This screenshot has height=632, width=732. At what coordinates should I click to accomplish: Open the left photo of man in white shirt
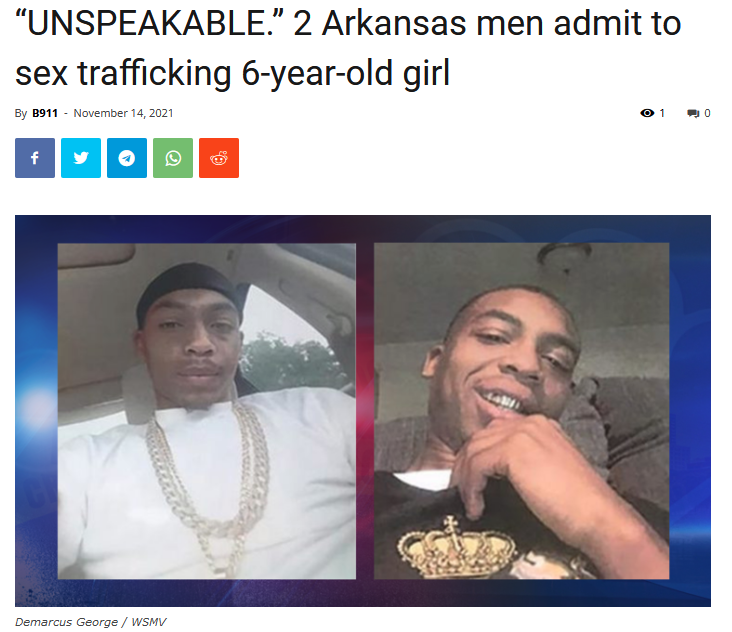206,411
